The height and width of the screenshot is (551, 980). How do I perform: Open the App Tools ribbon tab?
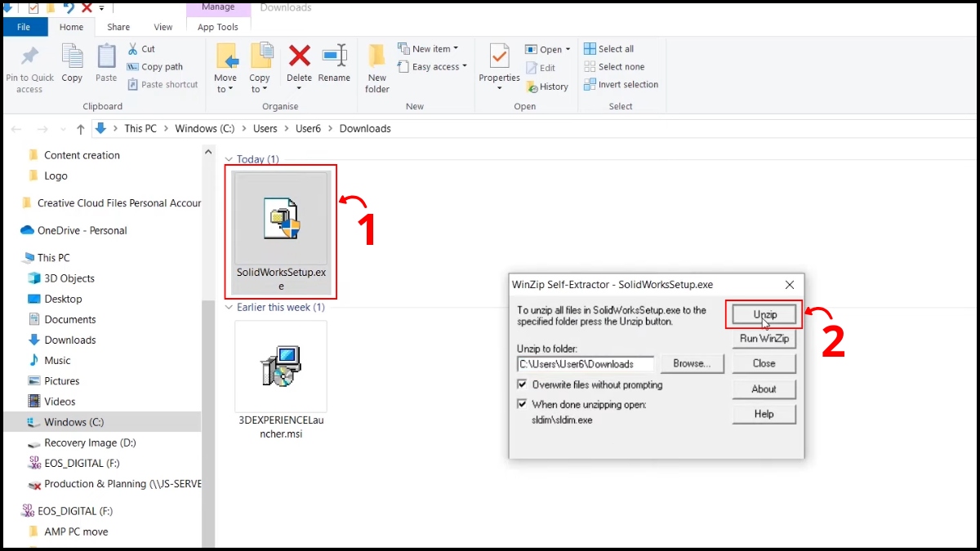218,27
